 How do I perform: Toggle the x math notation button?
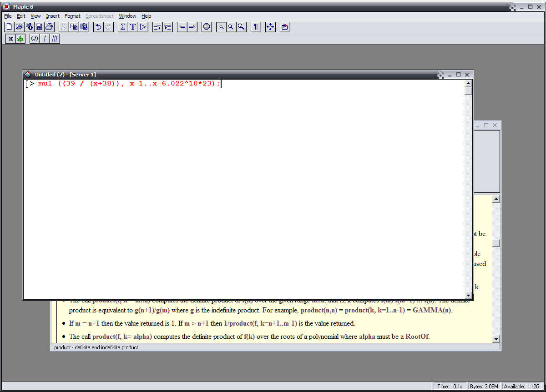coord(10,39)
